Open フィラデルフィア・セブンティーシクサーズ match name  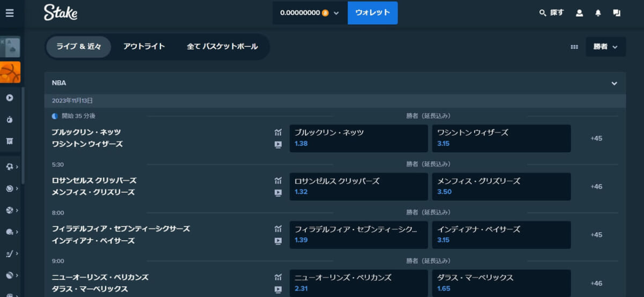[121, 229]
